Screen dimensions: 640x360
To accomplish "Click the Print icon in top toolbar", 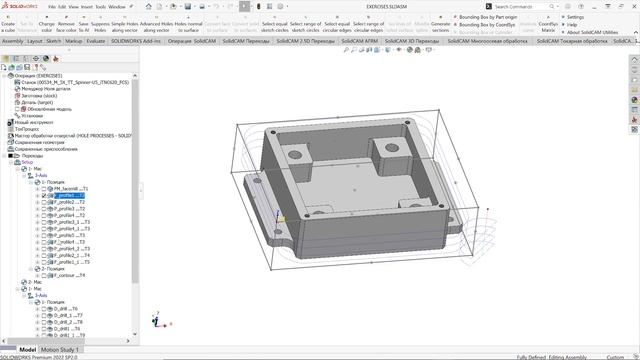I will [x=202, y=7].
